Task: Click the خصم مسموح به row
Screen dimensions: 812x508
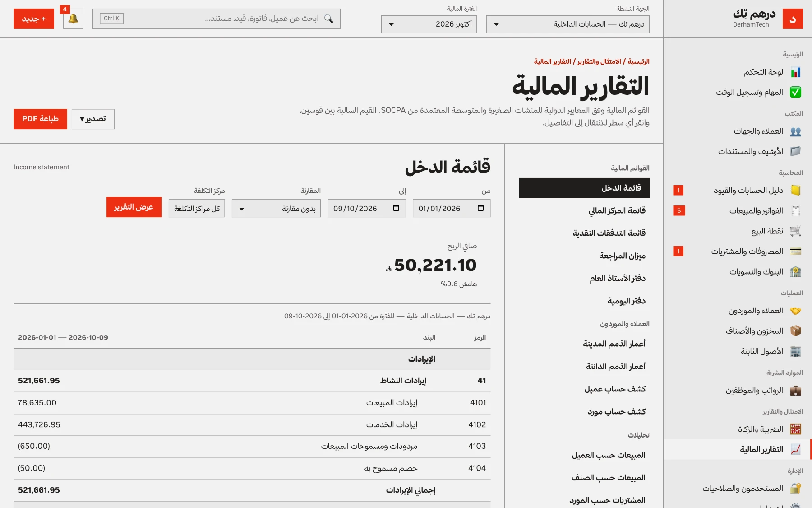Action: (252, 469)
